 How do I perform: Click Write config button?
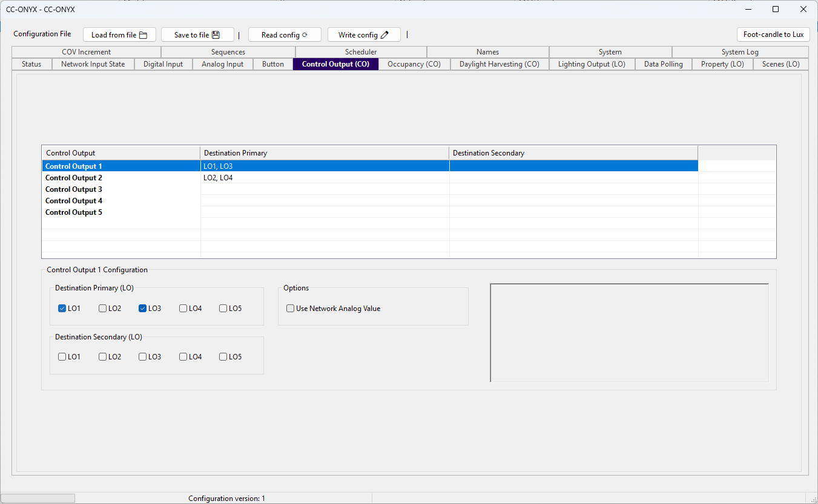point(364,34)
